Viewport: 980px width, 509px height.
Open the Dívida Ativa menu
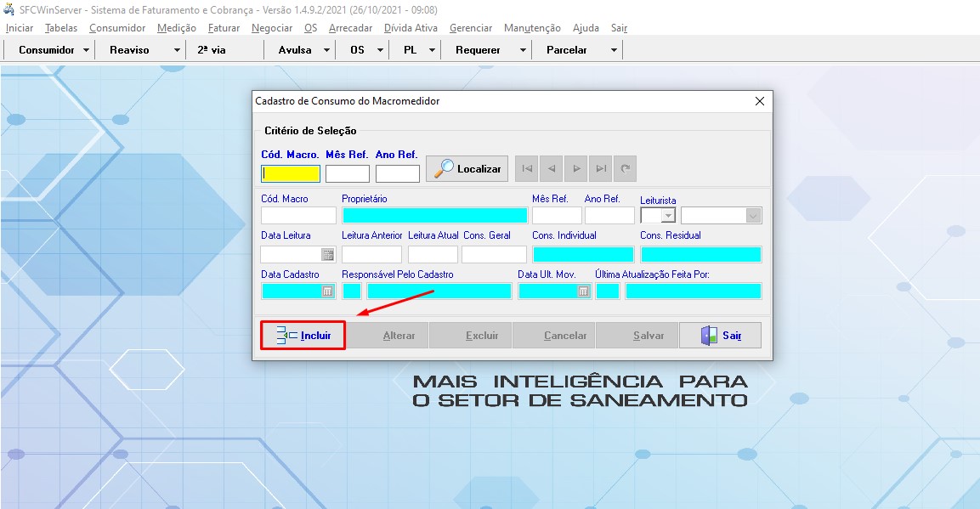[x=411, y=27]
